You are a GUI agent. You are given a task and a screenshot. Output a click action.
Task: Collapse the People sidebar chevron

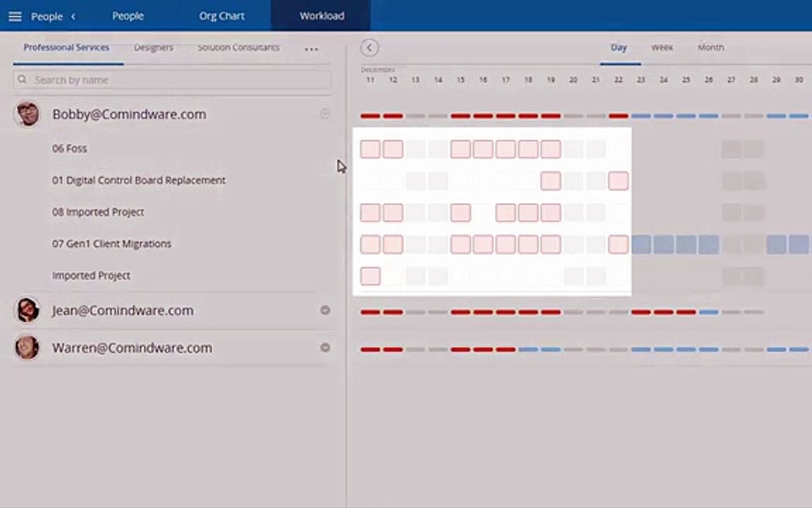point(73,17)
